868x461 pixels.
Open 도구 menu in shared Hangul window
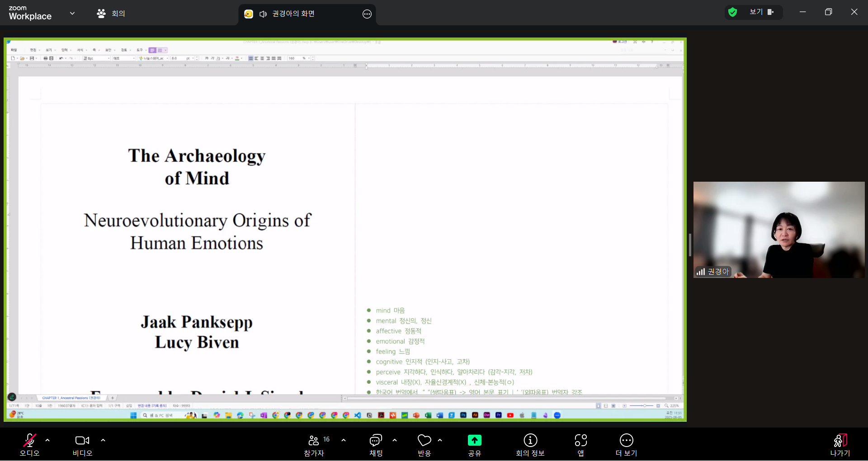point(140,50)
